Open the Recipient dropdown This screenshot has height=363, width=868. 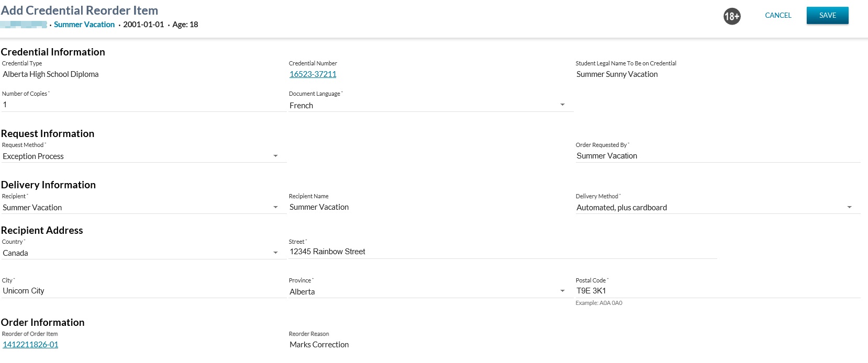[275, 208]
